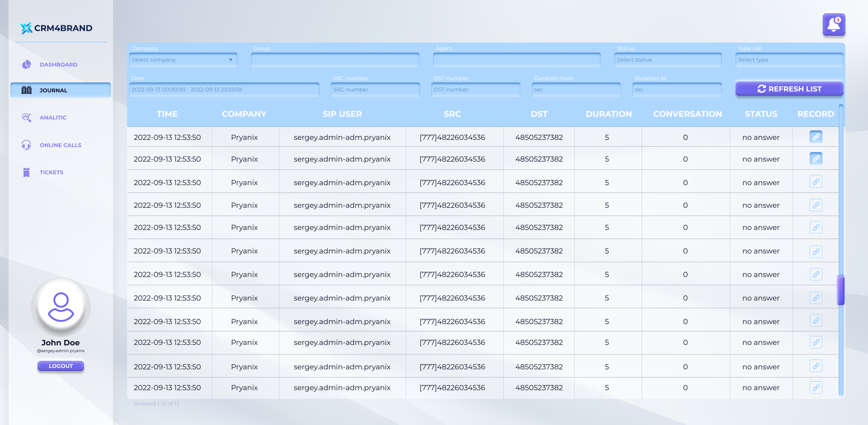Click the John Doe profile avatar
This screenshot has height=425, width=868.
(x=61, y=306)
